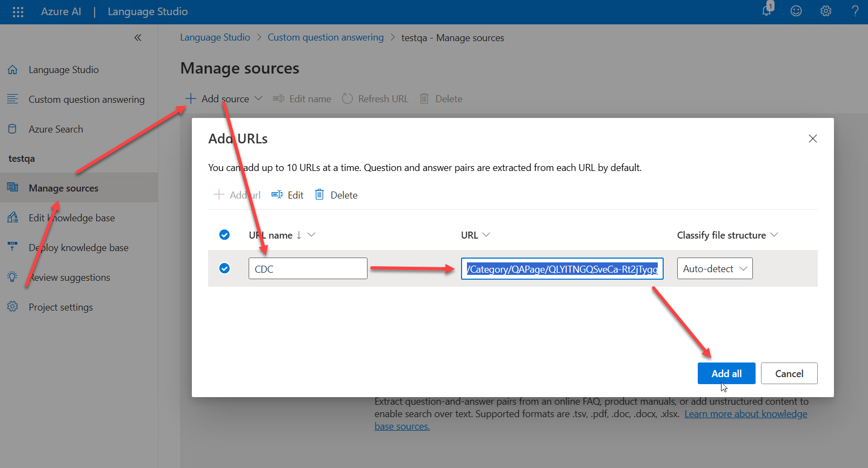
Task: Open the notifications bell
Action: click(x=767, y=10)
